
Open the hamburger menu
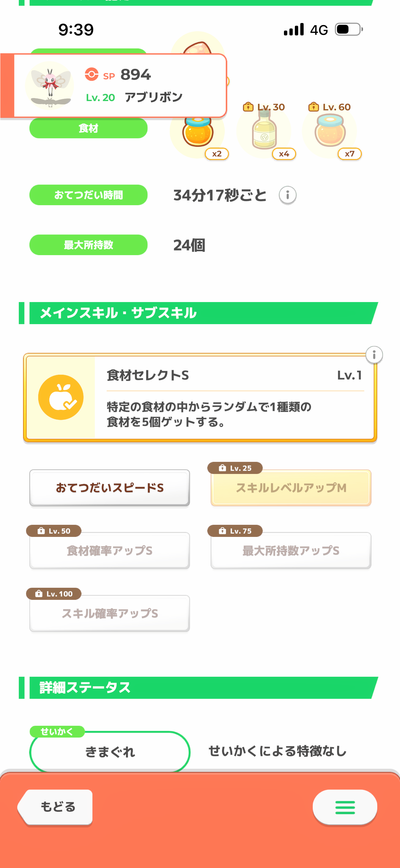[345, 807]
